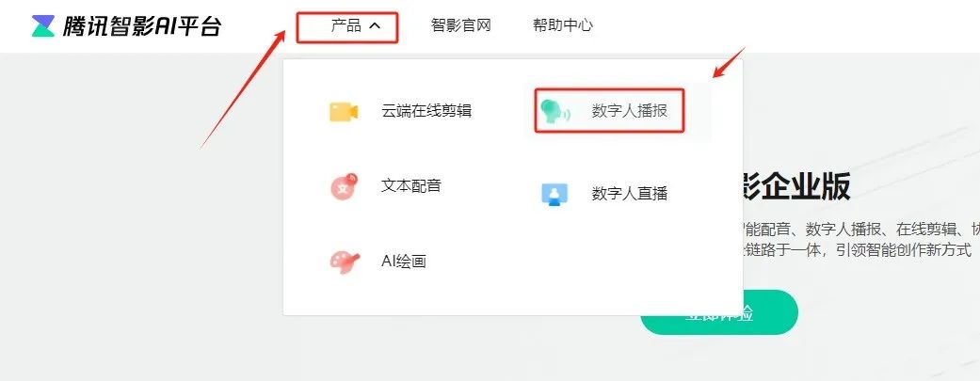Open 帮助中心 in the top navigation
This screenshot has height=381, width=980.
(x=563, y=25)
